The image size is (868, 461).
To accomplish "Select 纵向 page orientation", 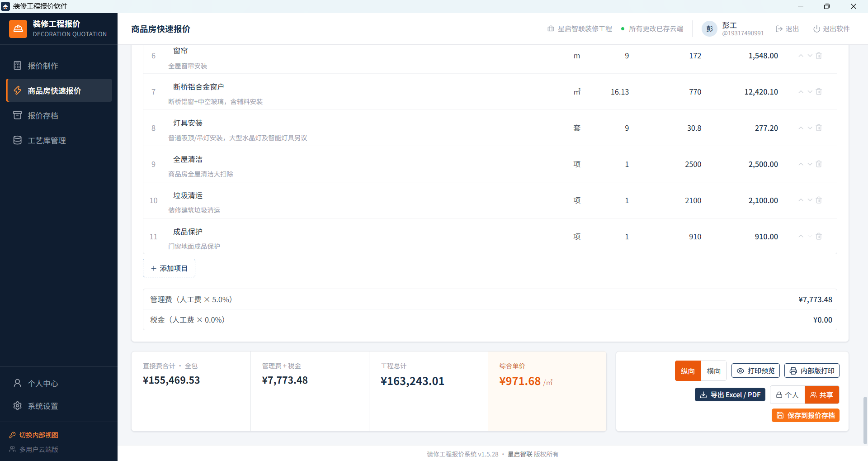I will pyautogui.click(x=688, y=371).
